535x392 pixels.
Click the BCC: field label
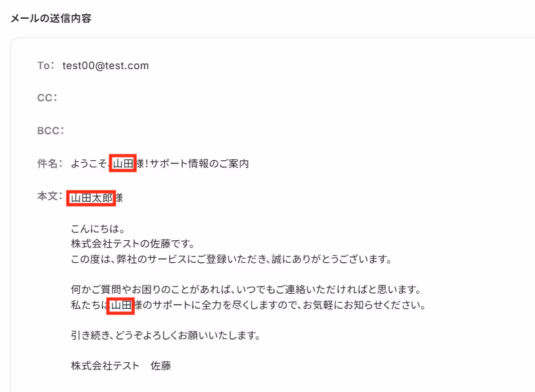point(50,130)
